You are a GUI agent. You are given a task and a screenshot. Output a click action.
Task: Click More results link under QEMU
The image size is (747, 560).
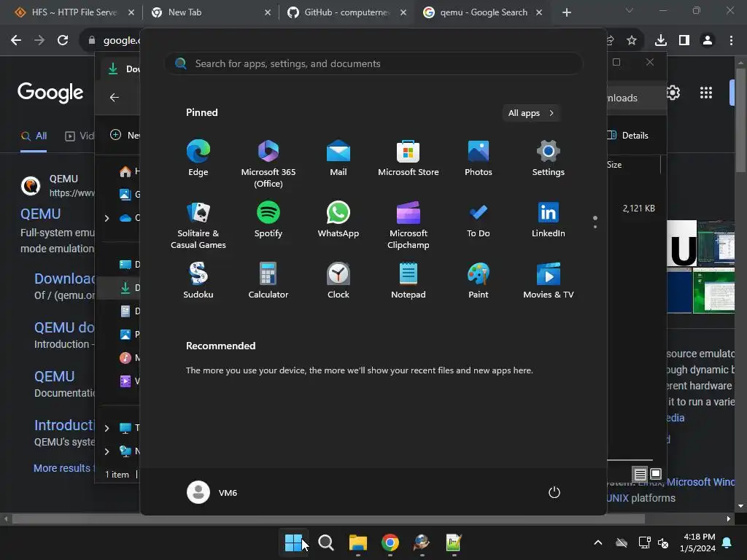[x=64, y=468]
